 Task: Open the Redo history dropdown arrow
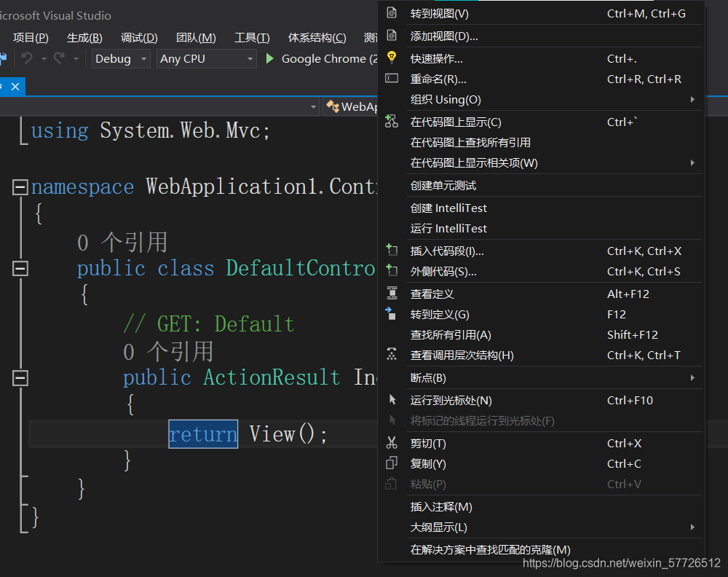click(76, 59)
